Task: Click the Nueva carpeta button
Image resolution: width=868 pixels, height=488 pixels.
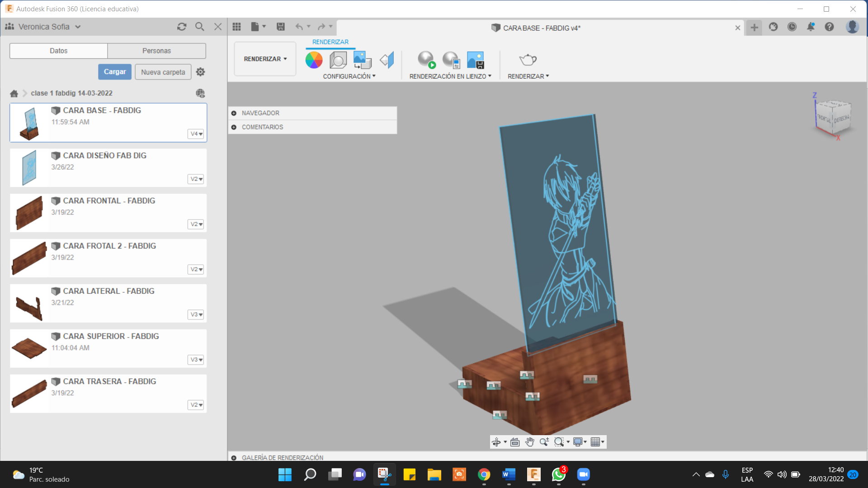Action: pos(163,72)
